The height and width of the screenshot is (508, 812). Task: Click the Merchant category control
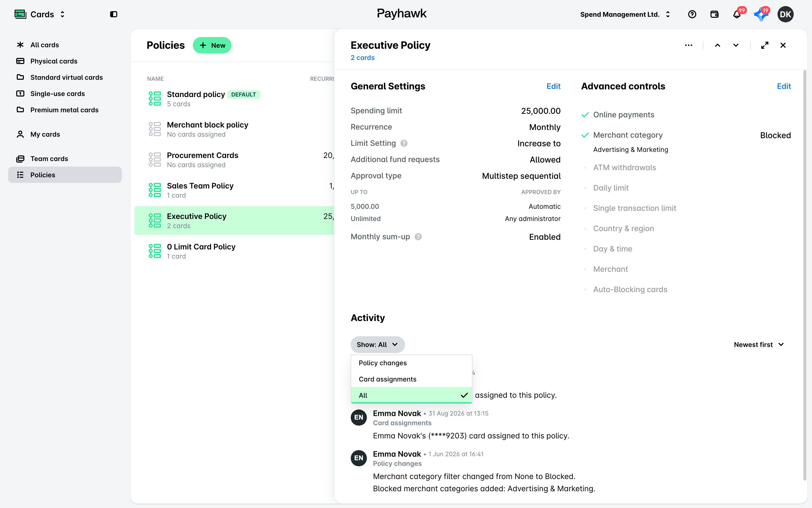[x=628, y=135]
